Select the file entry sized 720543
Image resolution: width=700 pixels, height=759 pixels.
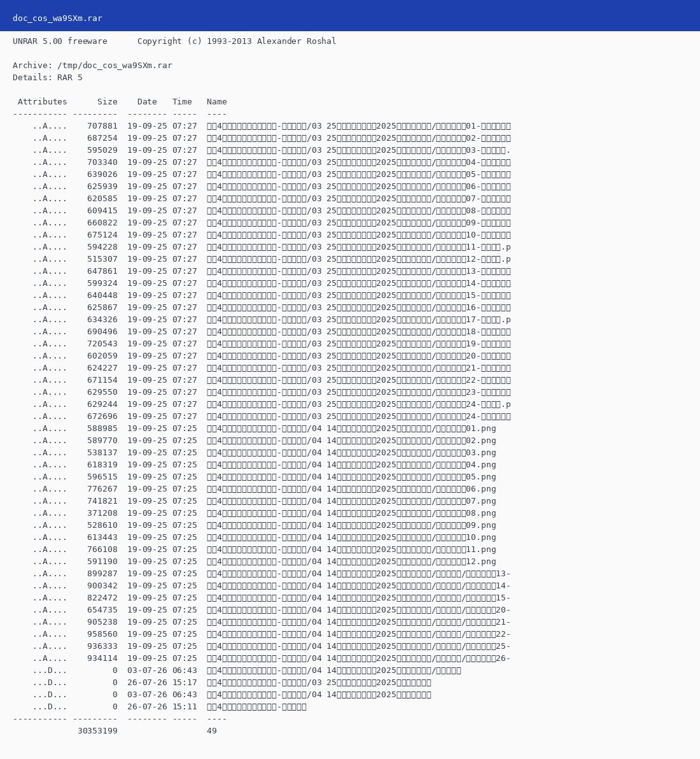[262, 344]
